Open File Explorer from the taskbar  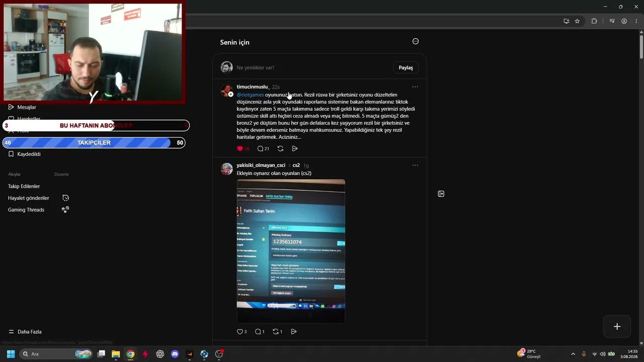(x=116, y=354)
